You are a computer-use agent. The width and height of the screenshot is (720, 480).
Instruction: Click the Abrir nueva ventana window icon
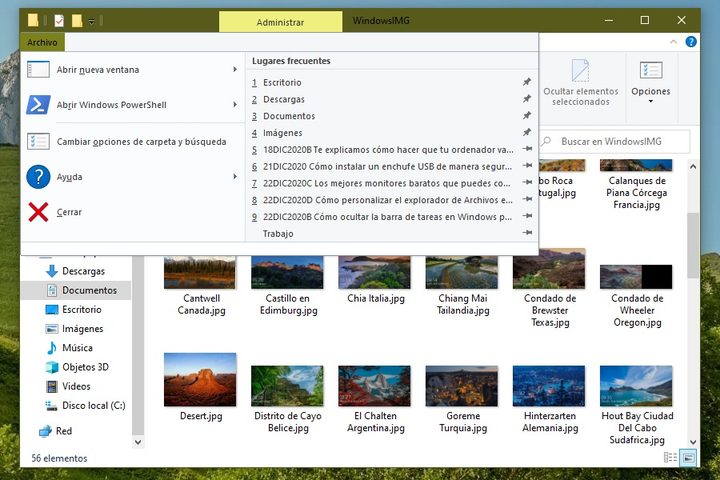pos(38,69)
